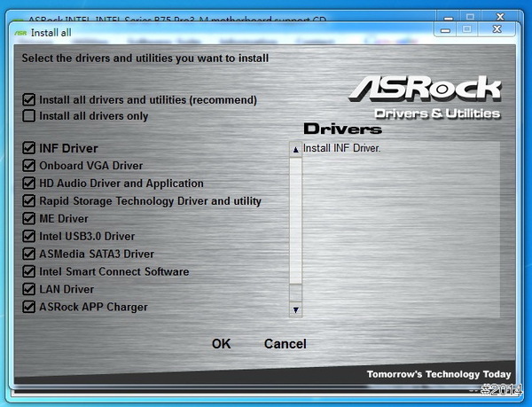The height and width of the screenshot is (407, 532).
Task: Toggle the INF Driver checkbox
Action: coord(30,149)
